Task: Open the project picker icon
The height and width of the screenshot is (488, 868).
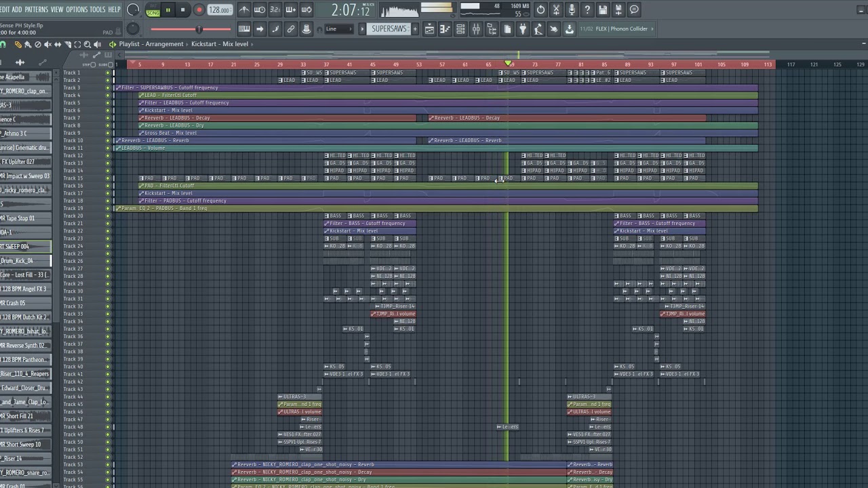Action: 508,28
